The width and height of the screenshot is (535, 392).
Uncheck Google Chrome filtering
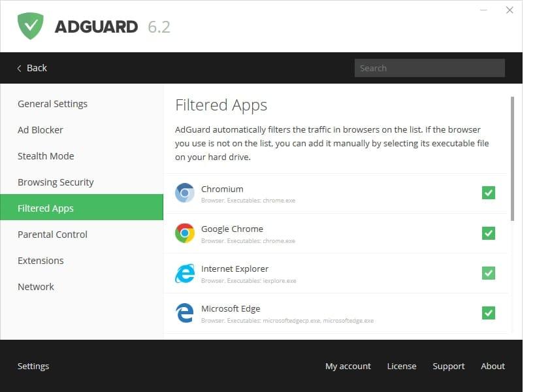[488, 233]
